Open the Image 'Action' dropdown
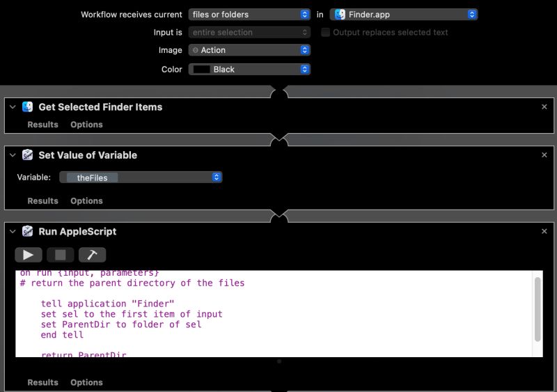 pyautogui.click(x=249, y=50)
